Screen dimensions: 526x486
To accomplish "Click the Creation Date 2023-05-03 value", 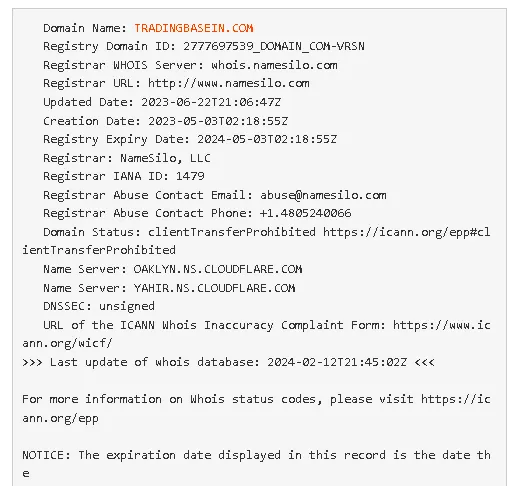I will (x=218, y=121).
